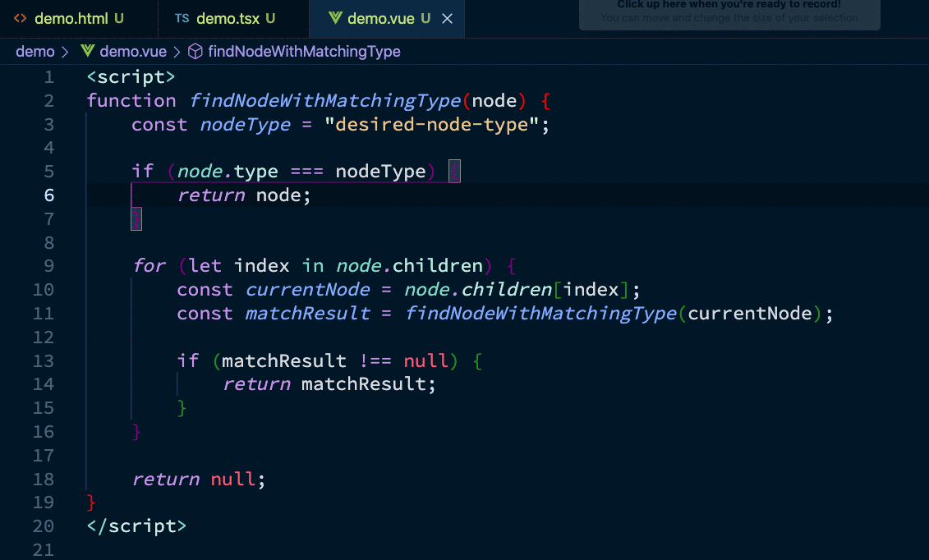Image resolution: width=929 pixels, height=560 pixels.
Task: Click the HTML file icon on demo.html tab
Action: [21, 18]
